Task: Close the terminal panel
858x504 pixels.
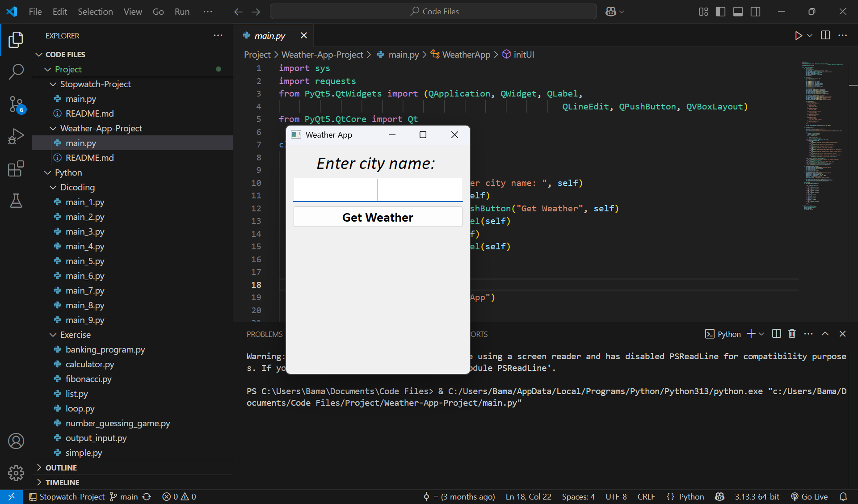Action: (842, 334)
